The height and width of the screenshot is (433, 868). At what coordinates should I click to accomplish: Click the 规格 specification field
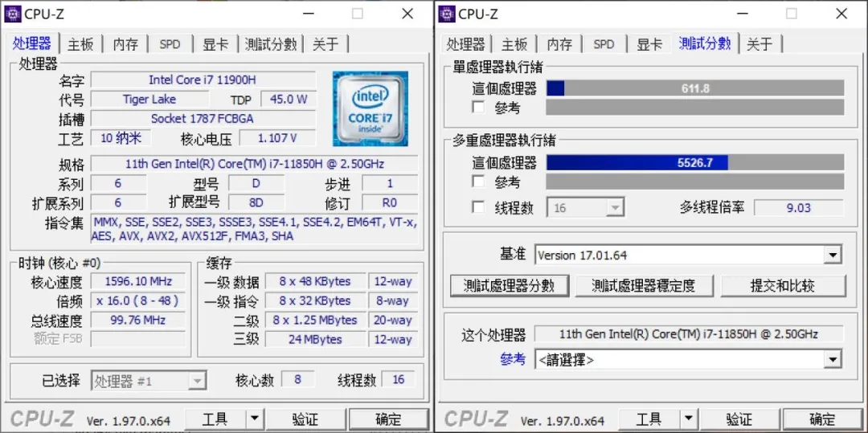pyautogui.click(x=254, y=164)
